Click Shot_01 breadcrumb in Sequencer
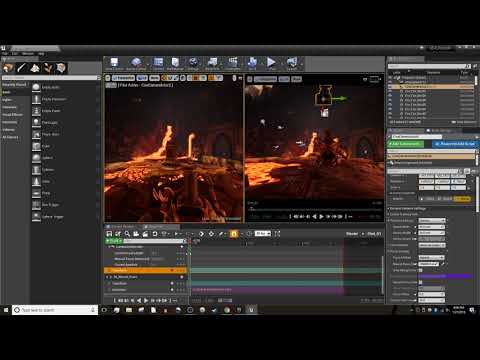Screen dimensions: 480x360 point(374,234)
